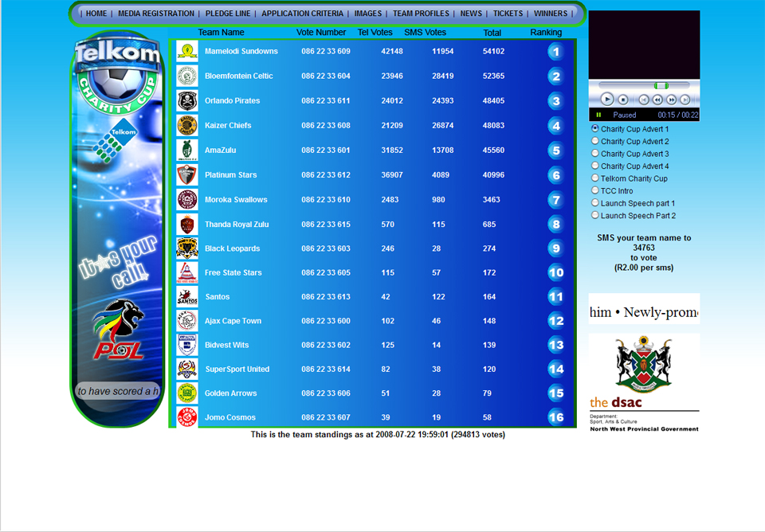Choose the Charity Cup Advert 3 option
Viewport: 765px width, 532px height.
(594, 153)
